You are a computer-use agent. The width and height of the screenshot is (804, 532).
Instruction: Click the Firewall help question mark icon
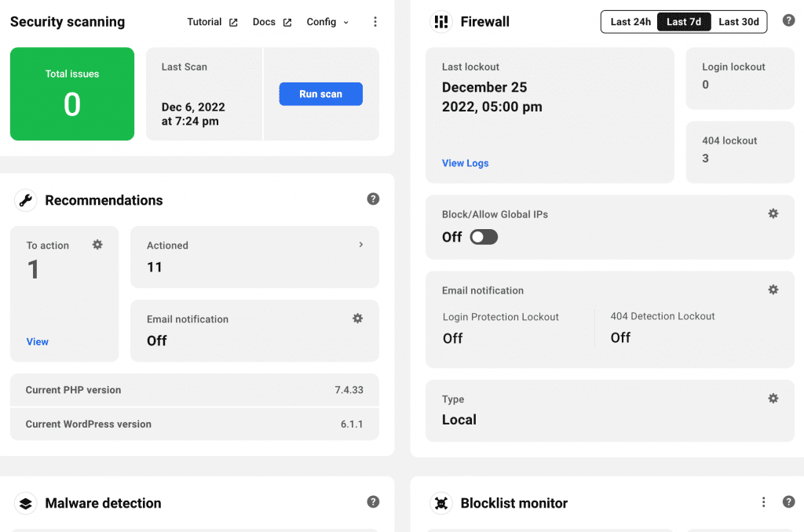(788, 20)
